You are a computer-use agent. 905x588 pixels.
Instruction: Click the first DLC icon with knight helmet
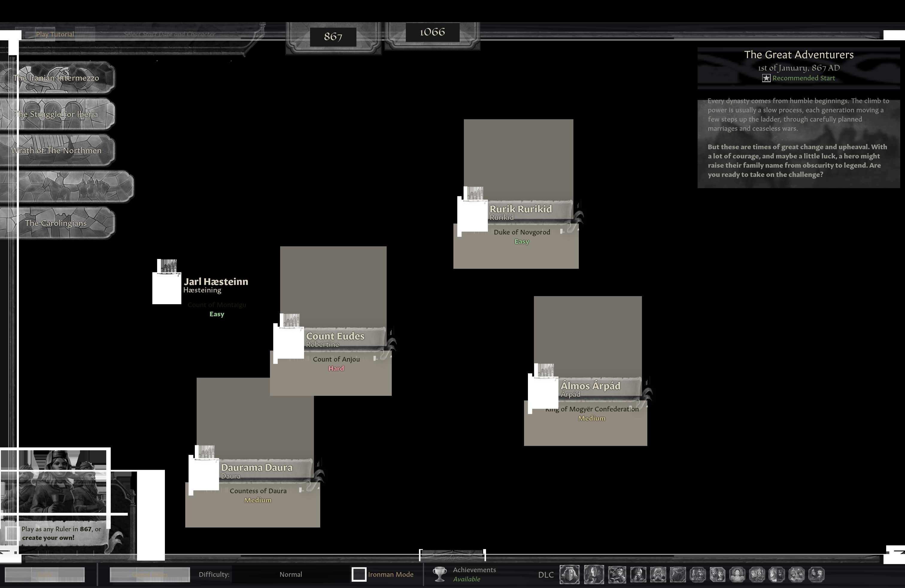click(x=569, y=574)
